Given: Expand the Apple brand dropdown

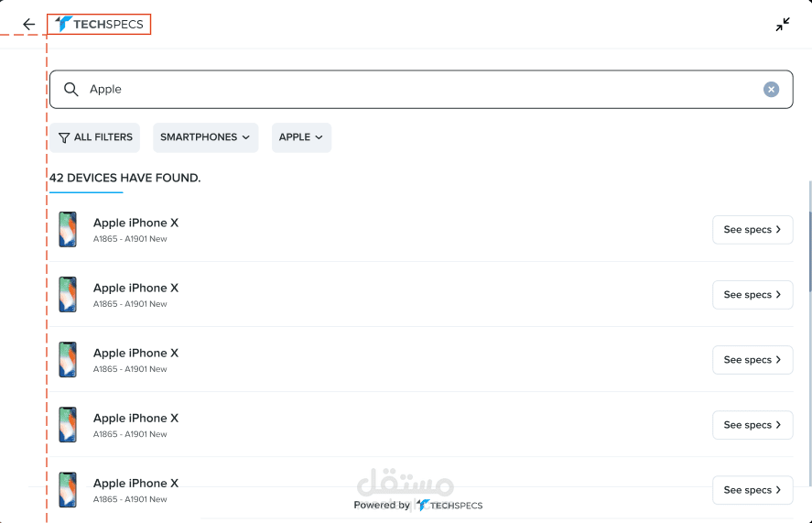Looking at the screenshot, I should tap(301, 137).
